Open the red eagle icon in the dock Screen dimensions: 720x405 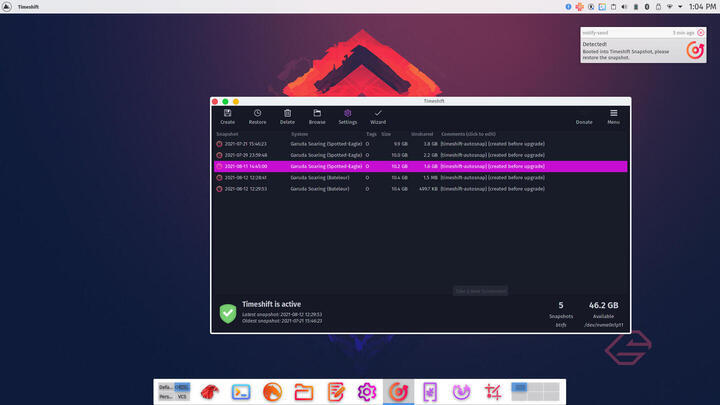click(209, 392)
